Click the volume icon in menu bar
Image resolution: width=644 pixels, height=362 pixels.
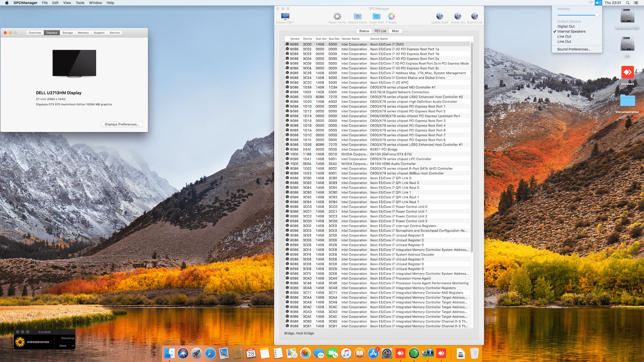click(x=598, y=3)
